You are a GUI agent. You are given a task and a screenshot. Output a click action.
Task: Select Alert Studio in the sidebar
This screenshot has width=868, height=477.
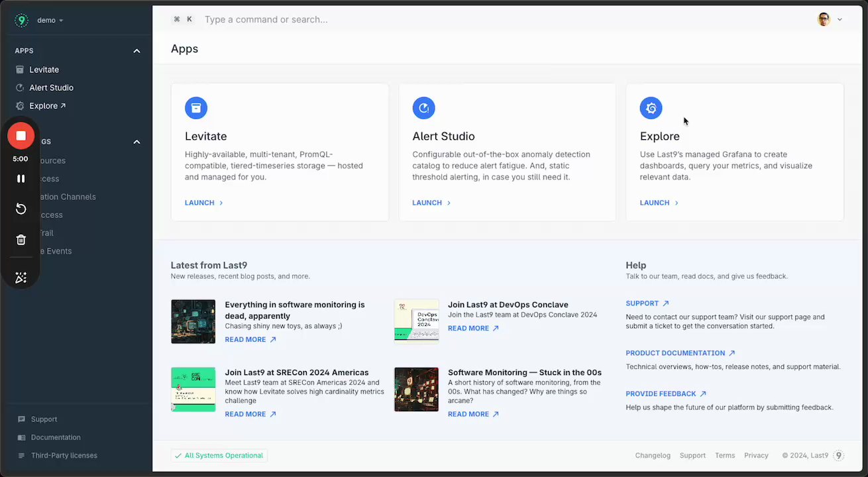[51, 87]
